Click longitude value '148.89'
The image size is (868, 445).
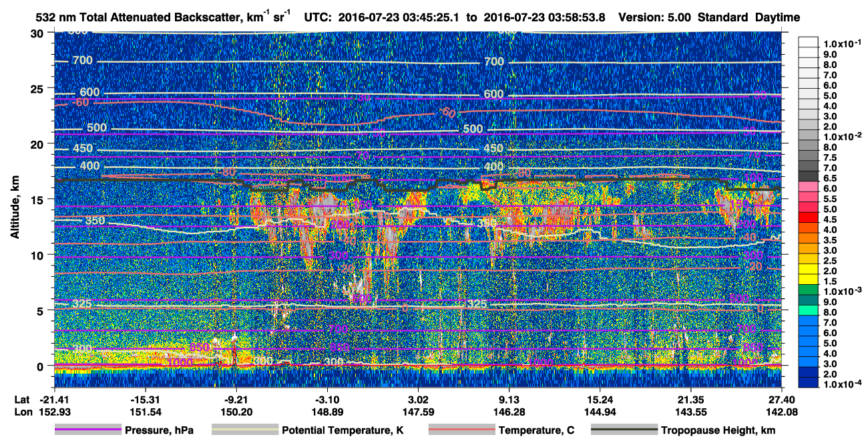click(327, 412)
